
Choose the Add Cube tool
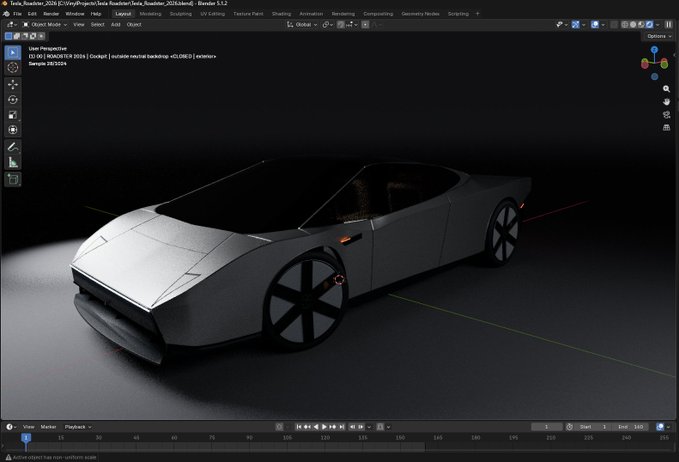click(x=13, y=179)
